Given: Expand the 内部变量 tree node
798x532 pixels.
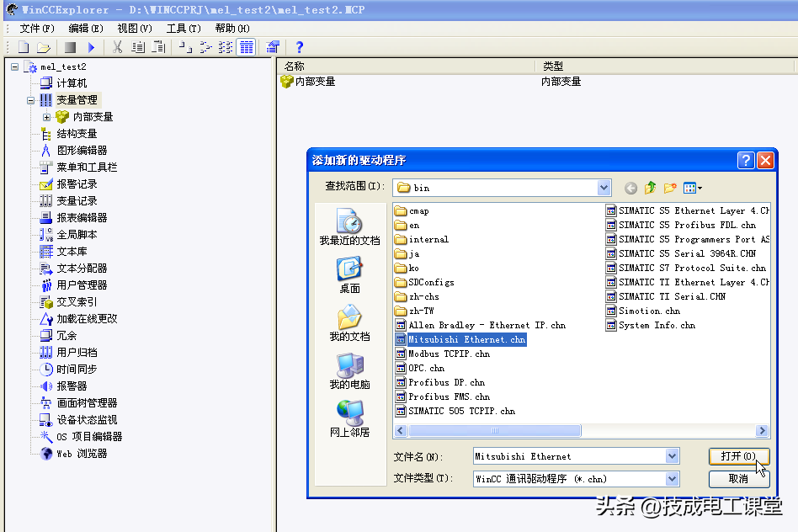Looking at the screenshot, I should pos(47,117).
